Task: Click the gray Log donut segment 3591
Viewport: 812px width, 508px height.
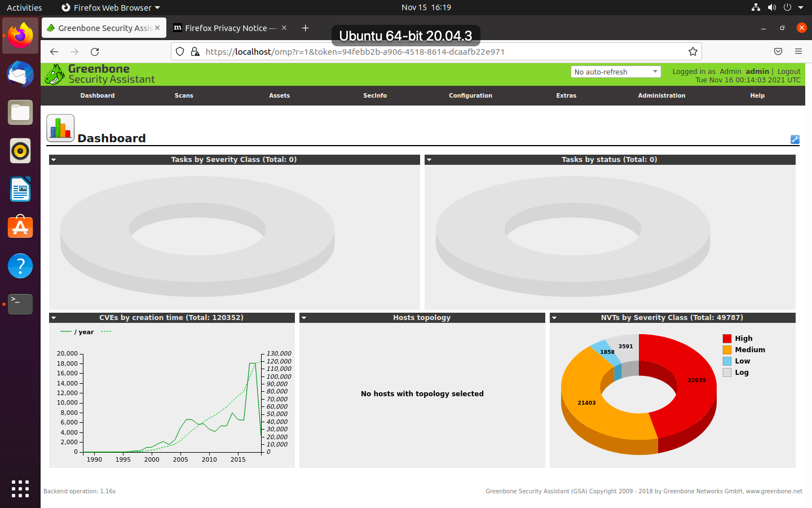Action: tap(625, 346)
